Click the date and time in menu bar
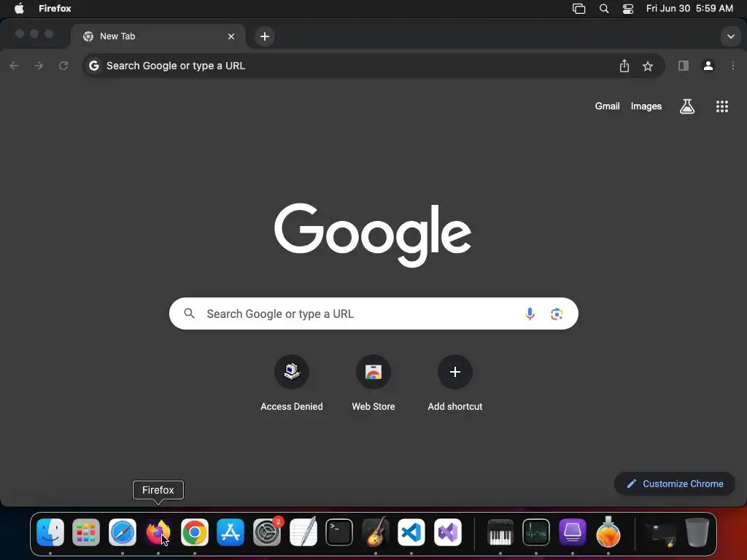 689,9
